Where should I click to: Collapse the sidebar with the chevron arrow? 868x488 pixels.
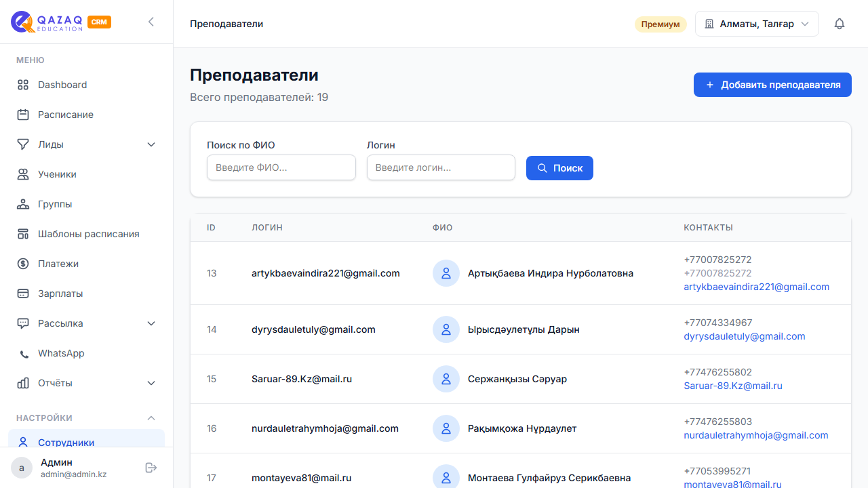tap(151, 22)
